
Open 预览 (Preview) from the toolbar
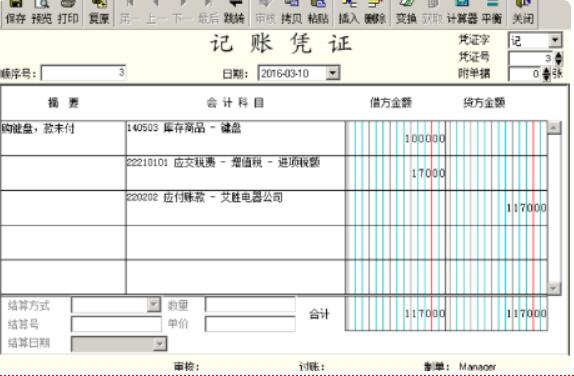tap(42, 12)
